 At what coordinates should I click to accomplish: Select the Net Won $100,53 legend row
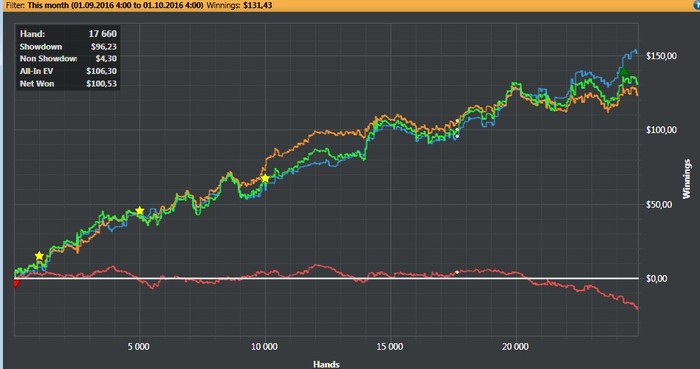click(x=68, y=83)
